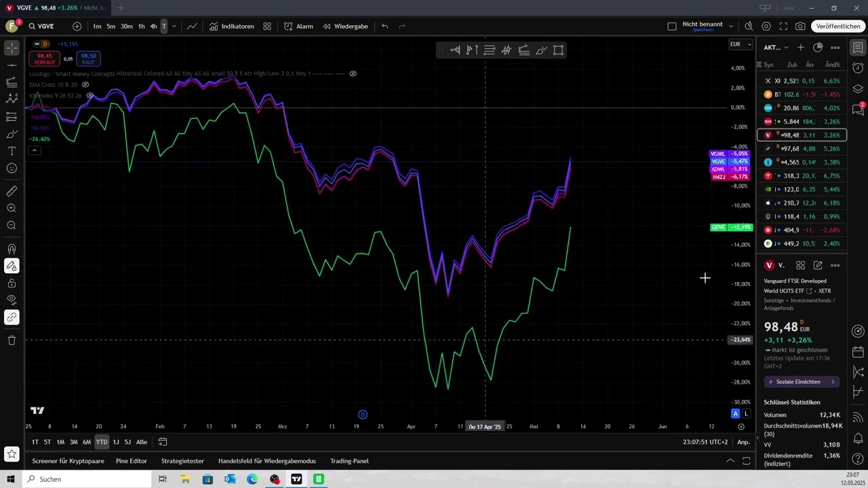The image size is (868, 488).
Task: Open the EUR currency dropdown
Action: [x=741, y=44]
